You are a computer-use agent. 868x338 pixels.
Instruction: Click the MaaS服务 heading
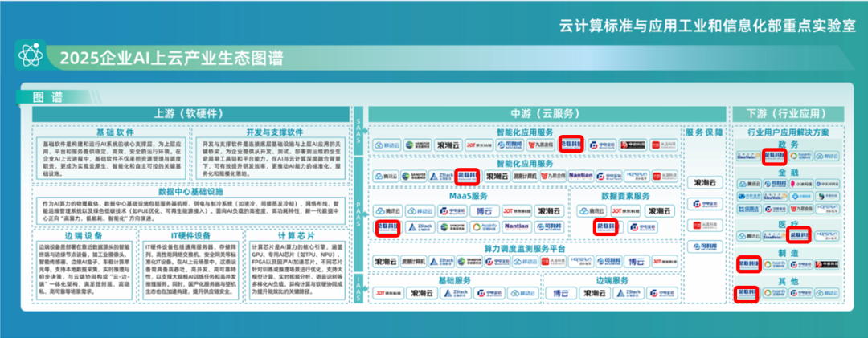pos(469,196)
